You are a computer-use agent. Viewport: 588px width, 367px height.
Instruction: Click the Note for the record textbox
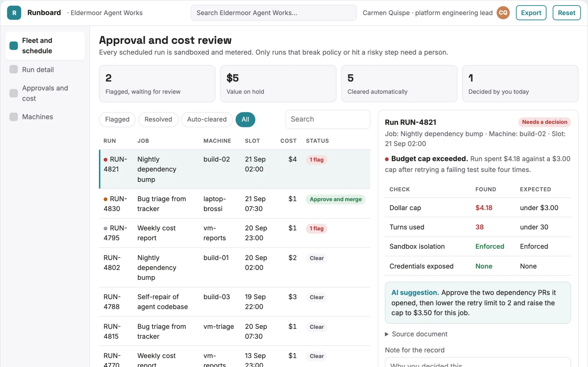click(x=478, y=362)
